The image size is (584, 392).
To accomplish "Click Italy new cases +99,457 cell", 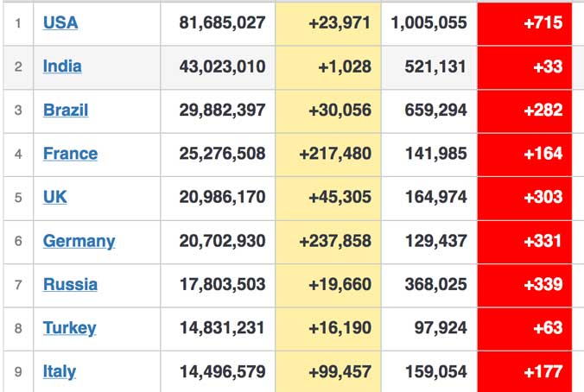I will (328, 371).
